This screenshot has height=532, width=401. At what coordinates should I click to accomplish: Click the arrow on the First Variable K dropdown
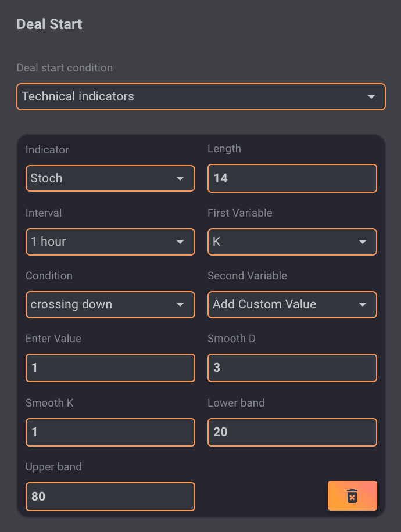[362, 242]
